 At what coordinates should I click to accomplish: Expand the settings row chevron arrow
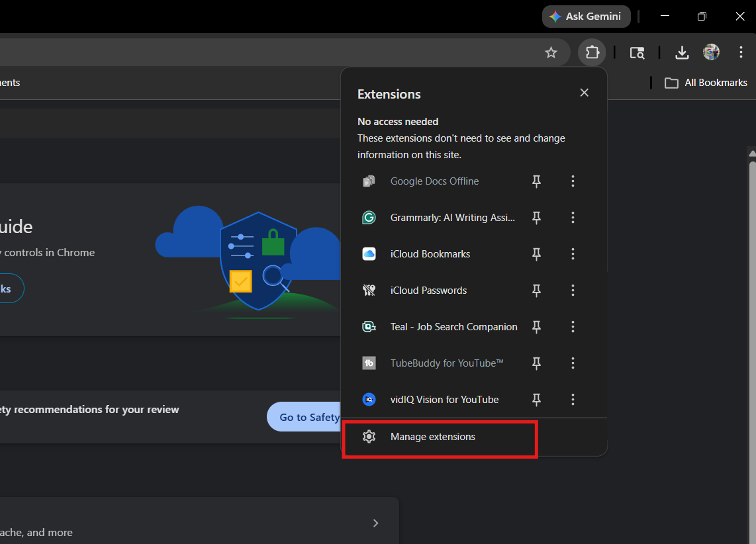375,523
